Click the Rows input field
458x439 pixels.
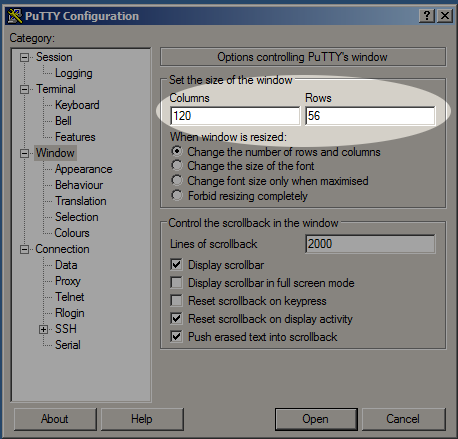click(x=370, y=116)
